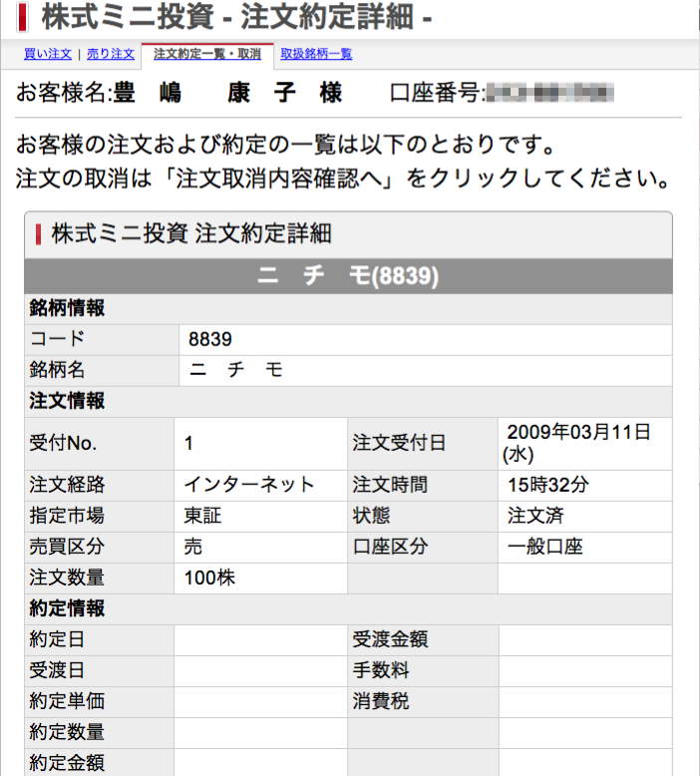This screenshot has width=700, height=776.
Task: Click the 注文経路 label
Action: tap(67, 485)
